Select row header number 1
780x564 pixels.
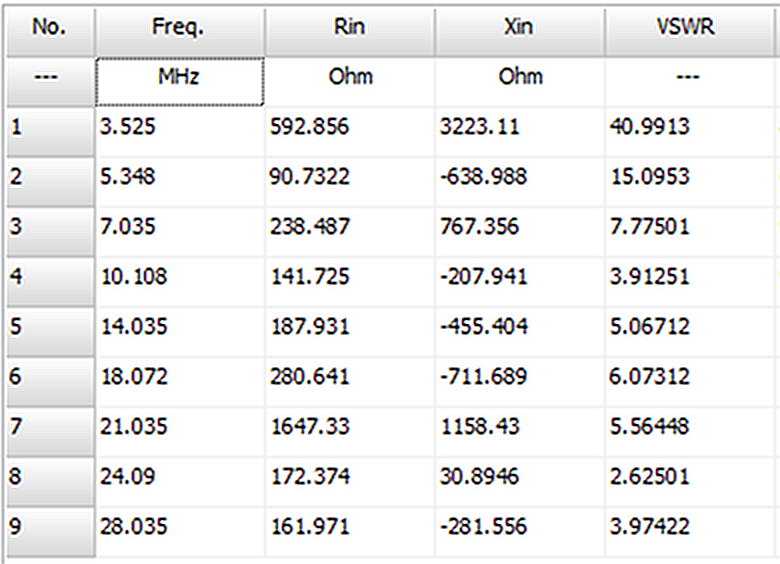(50, 131)
